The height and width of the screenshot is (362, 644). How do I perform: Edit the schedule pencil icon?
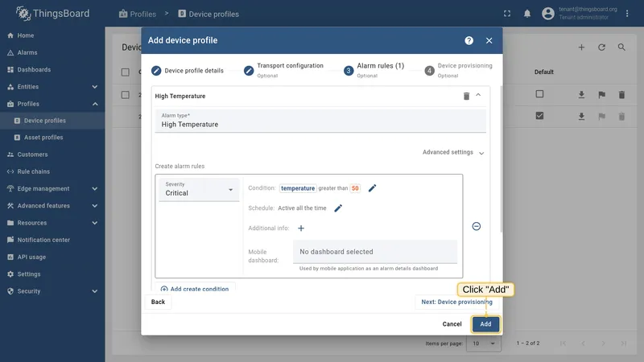338,208
